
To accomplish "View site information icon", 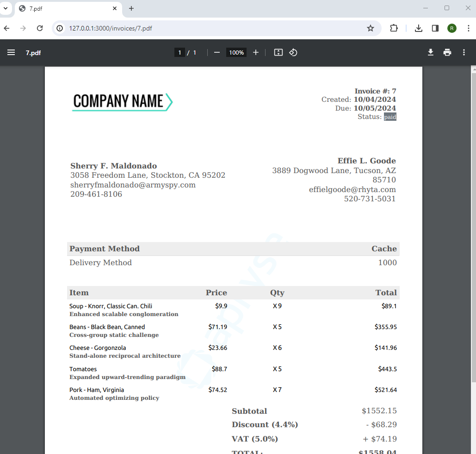I will click(x=60, y=28).
